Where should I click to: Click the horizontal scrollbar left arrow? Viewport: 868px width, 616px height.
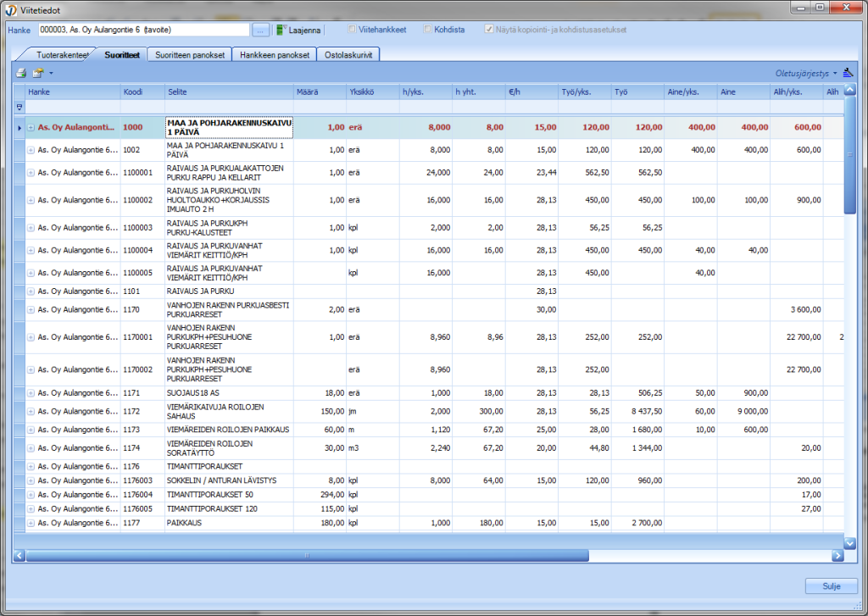coord(19,556)
